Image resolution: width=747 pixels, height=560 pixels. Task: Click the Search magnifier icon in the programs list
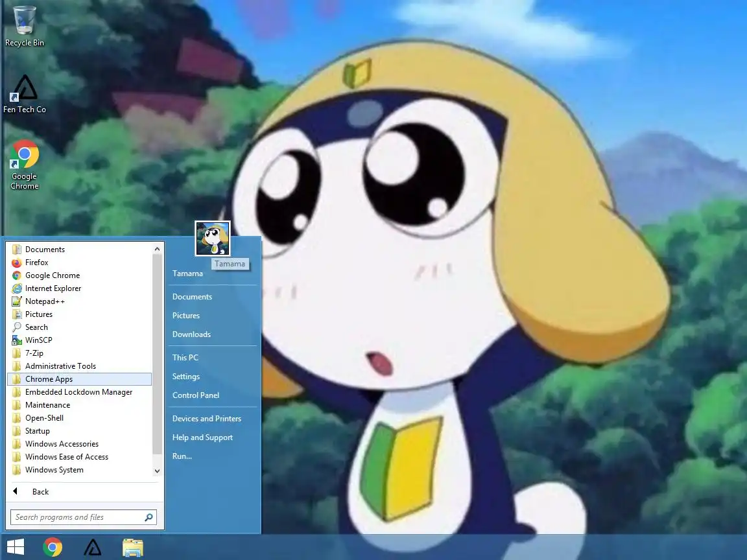pos(17,327)
